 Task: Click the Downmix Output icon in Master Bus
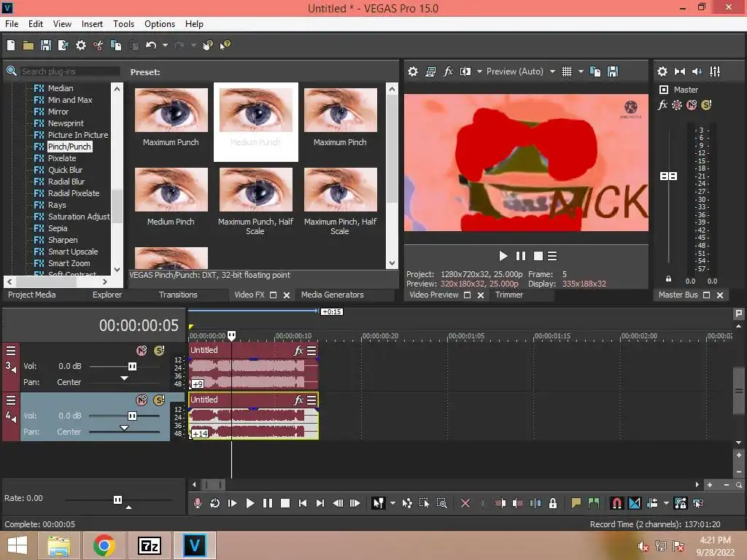pos(680,71)
